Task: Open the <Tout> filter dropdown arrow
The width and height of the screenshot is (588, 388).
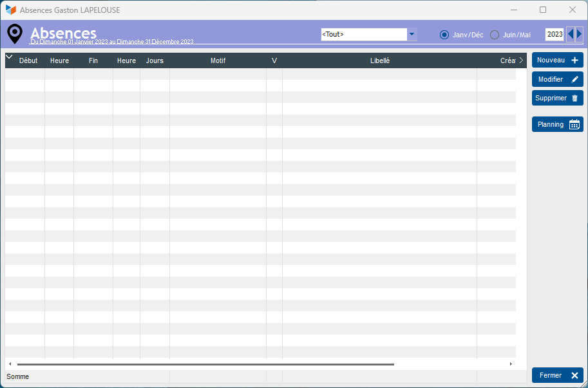Action: 412,35
